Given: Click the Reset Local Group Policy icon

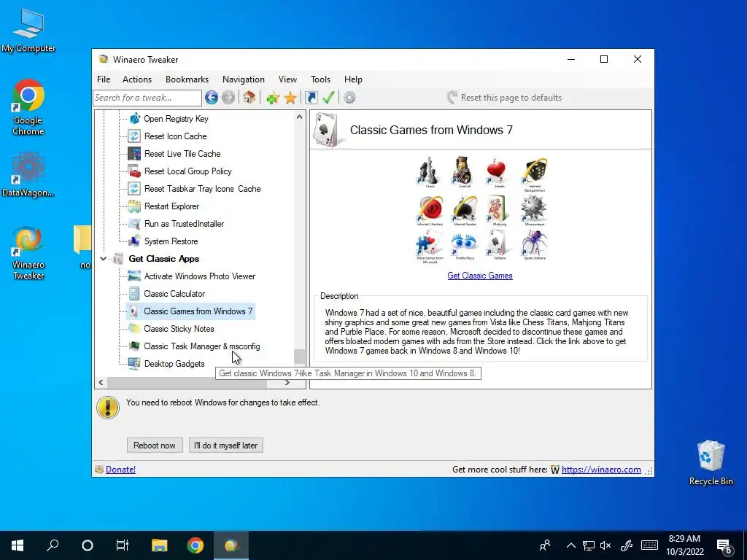Looking at the screenshot, I should point(134,171).
